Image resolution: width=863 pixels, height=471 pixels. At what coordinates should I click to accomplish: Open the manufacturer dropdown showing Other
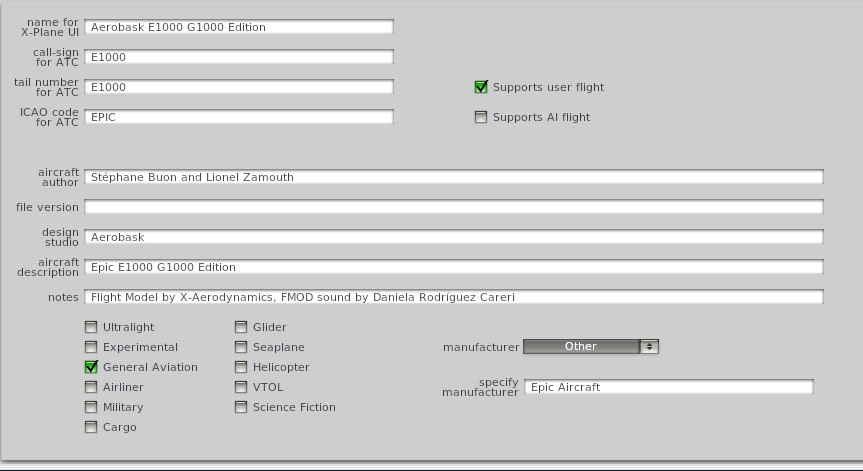(x=581, y=346)
